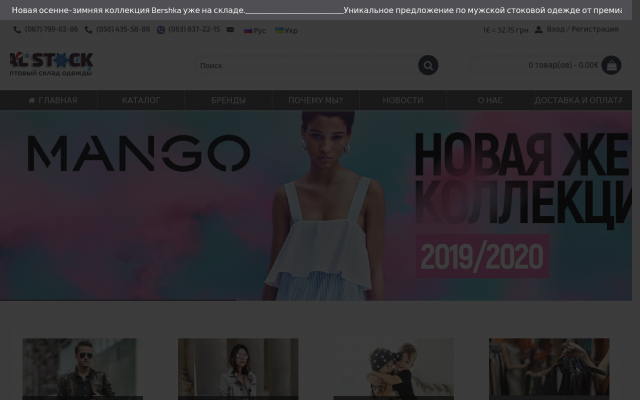The height and width of the screenshot is (400, 640).
Task: Click the Ukrainian flag icon
Action: [279, 30]
